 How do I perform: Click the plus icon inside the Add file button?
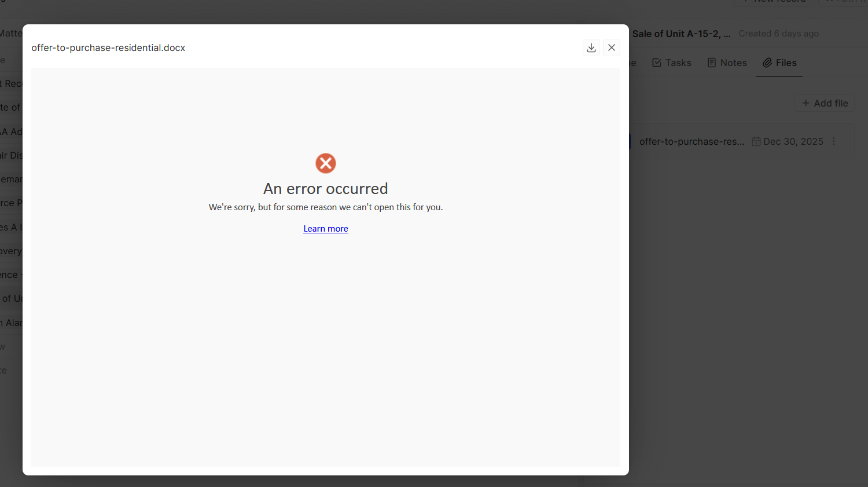click(x=806, y=103)
